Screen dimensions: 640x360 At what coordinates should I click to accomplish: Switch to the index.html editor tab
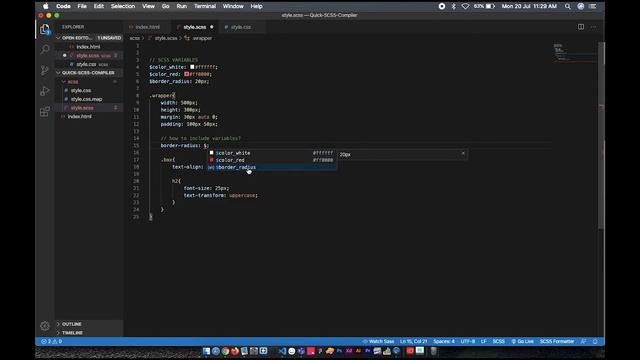tap(148, 27)
